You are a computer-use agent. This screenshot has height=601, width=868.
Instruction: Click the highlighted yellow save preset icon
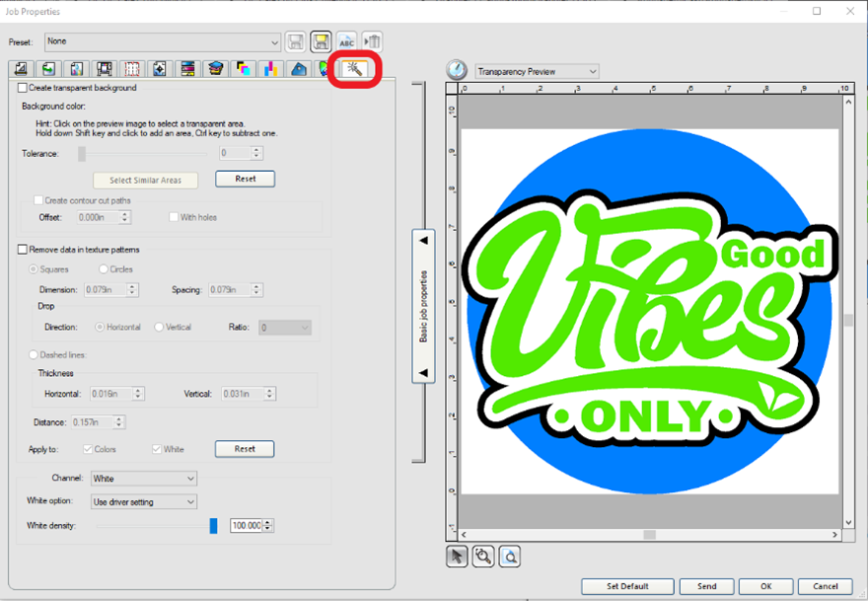coord(321,41)
